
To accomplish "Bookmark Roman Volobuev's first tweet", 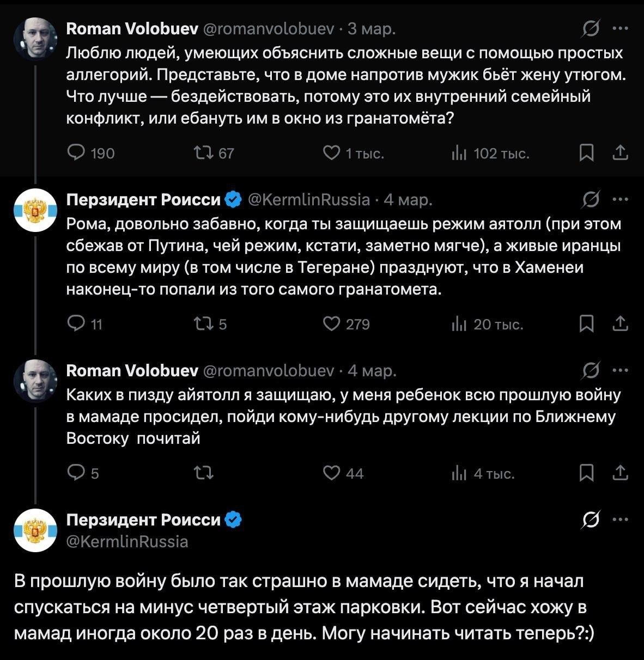I will tap(586, 154).
